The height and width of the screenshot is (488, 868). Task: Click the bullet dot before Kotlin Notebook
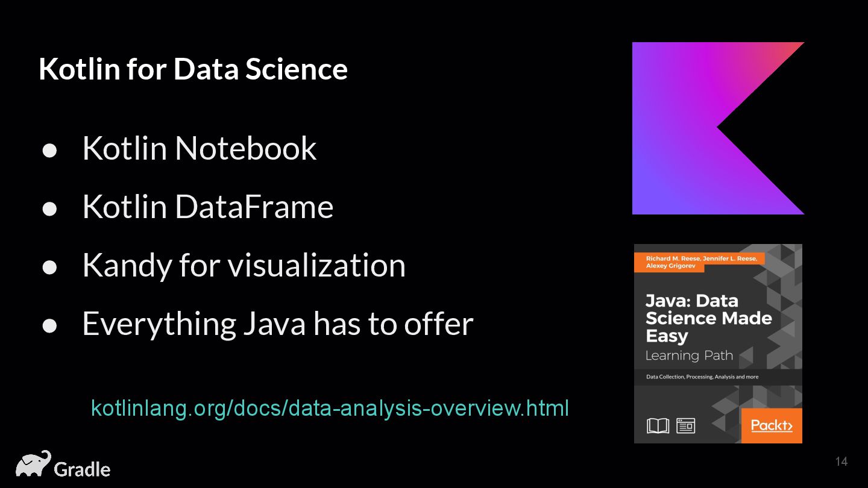click(x=49, y=150)
